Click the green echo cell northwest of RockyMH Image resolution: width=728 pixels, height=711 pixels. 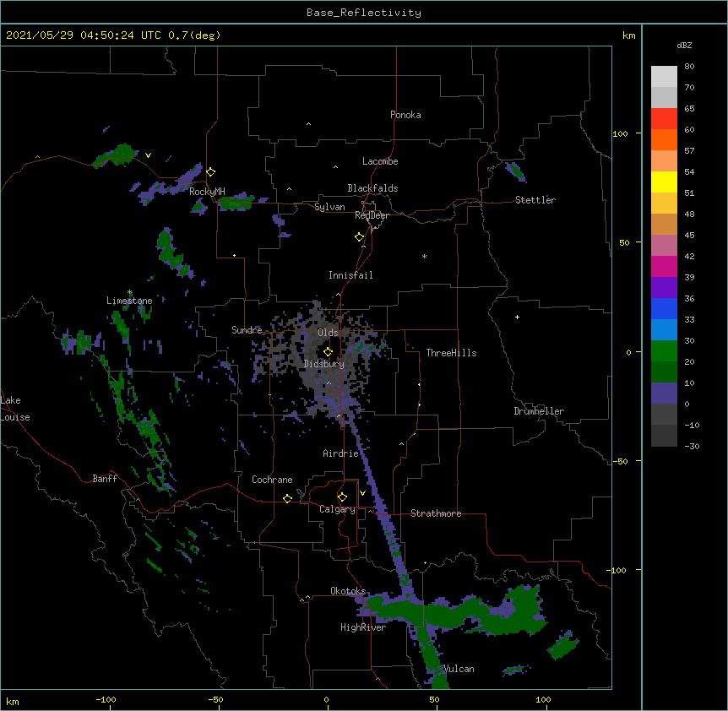coord(116,156)
